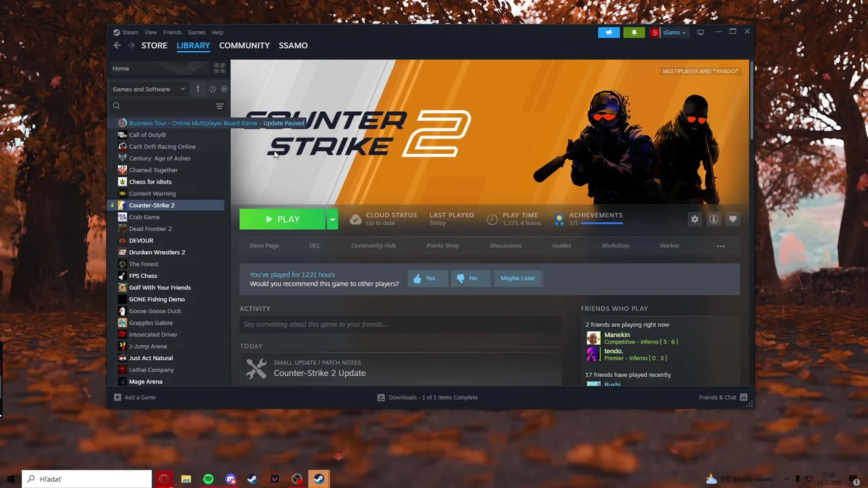Switch library to grid view icon
The height and width of the screenshot is (488, 868).
[220, 68]
